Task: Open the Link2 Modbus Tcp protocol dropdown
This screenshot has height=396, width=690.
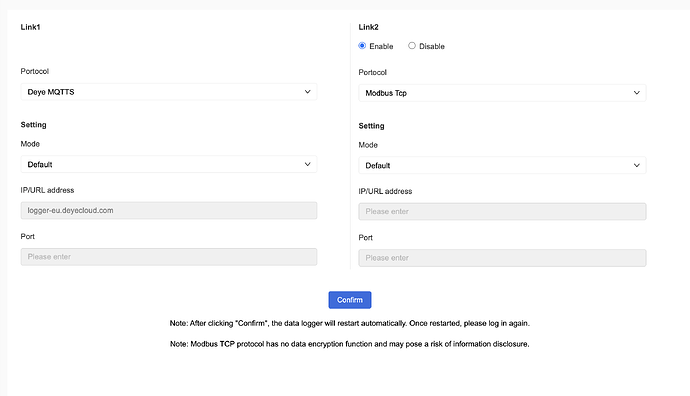Action: pyautogui.click(x=502, y=93)
